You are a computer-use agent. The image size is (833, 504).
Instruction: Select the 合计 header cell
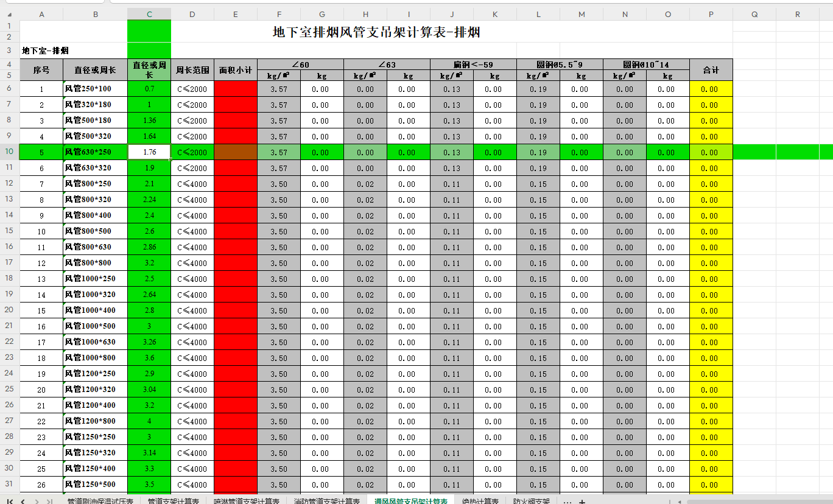[x=711, y=70]
